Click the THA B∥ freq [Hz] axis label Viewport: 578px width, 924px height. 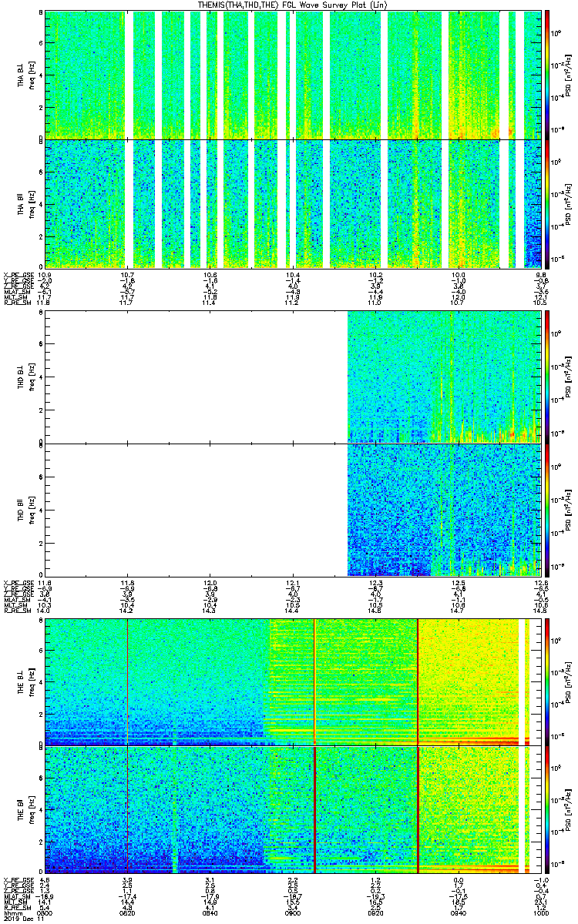pyautogui.click(x=32, y=203)
